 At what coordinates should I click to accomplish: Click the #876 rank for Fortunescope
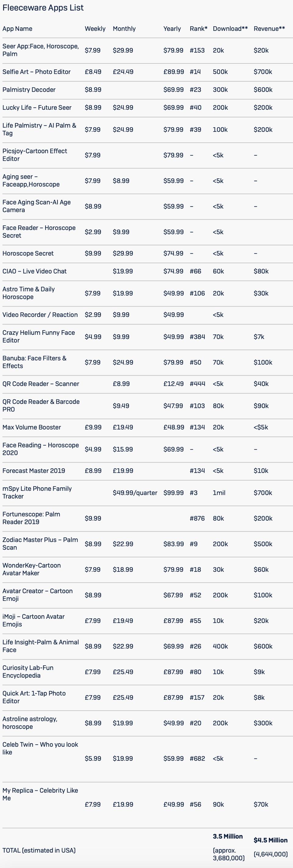point(197,518)
